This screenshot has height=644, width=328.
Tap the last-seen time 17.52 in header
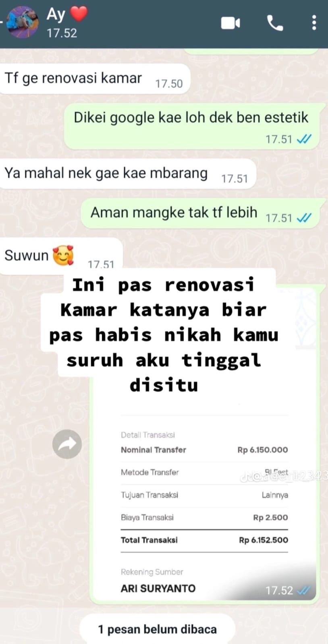click(x=62, y=33)
